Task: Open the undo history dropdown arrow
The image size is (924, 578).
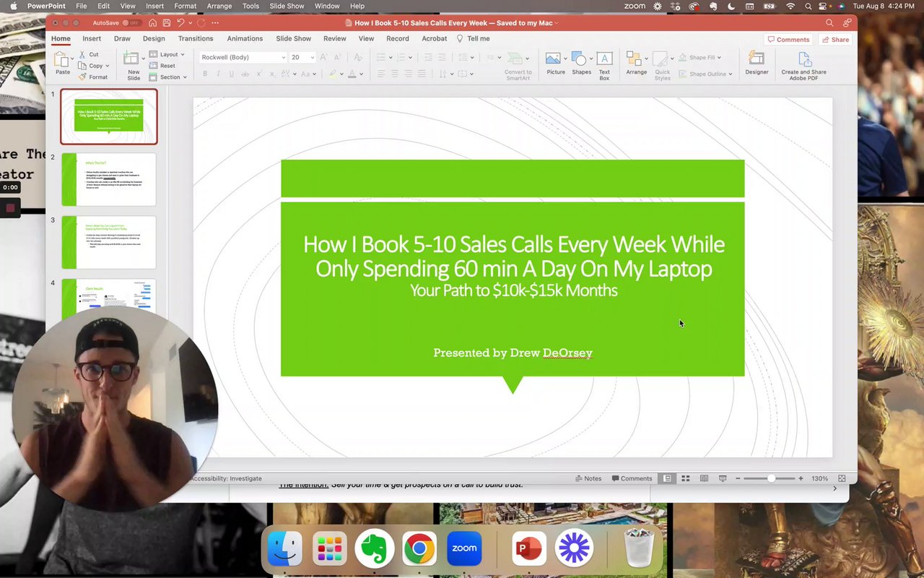Action: tap(191, 23)
